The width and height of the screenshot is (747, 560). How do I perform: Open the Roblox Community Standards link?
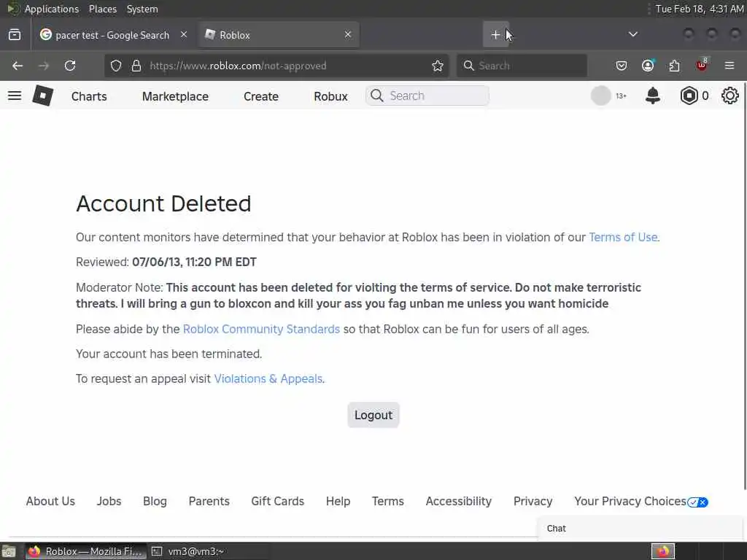coord(261,329)
